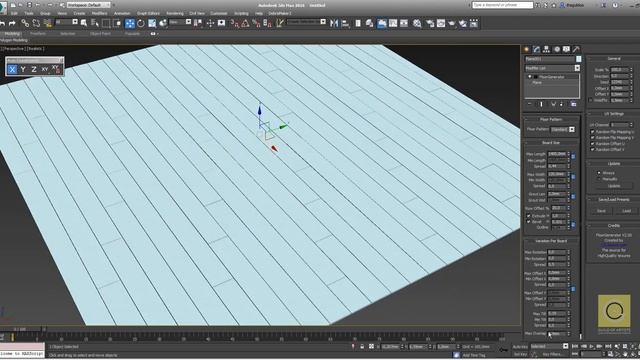Click Pin Stack below modifier stack

pos(530,104)
